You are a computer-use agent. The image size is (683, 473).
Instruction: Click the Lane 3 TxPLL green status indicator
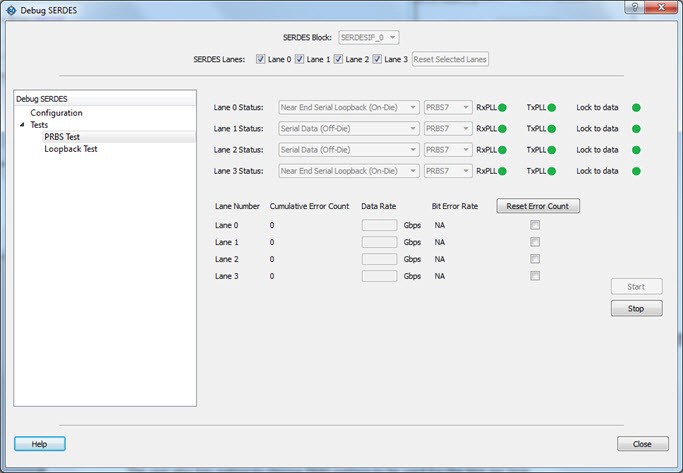tap(555, 171)
